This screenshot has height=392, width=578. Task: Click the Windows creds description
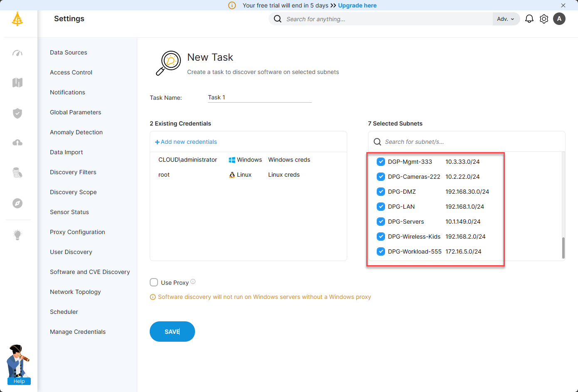pyautogui.click(x=289, y=160)
